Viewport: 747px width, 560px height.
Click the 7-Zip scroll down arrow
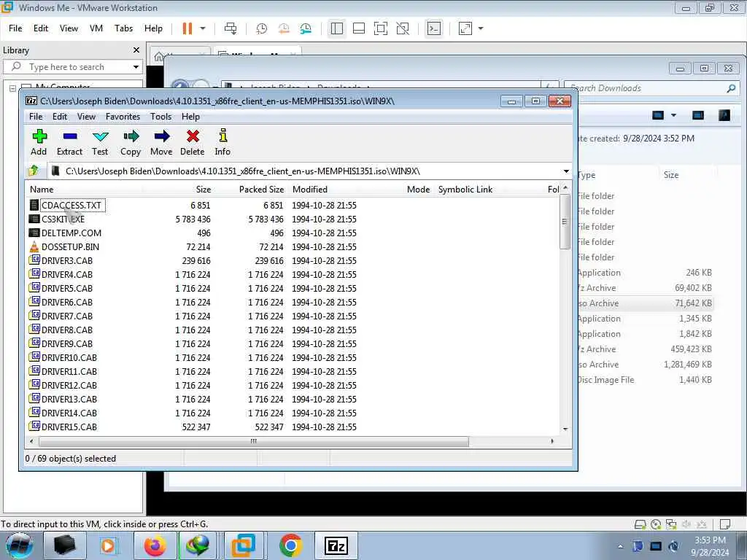pos(565,429)
